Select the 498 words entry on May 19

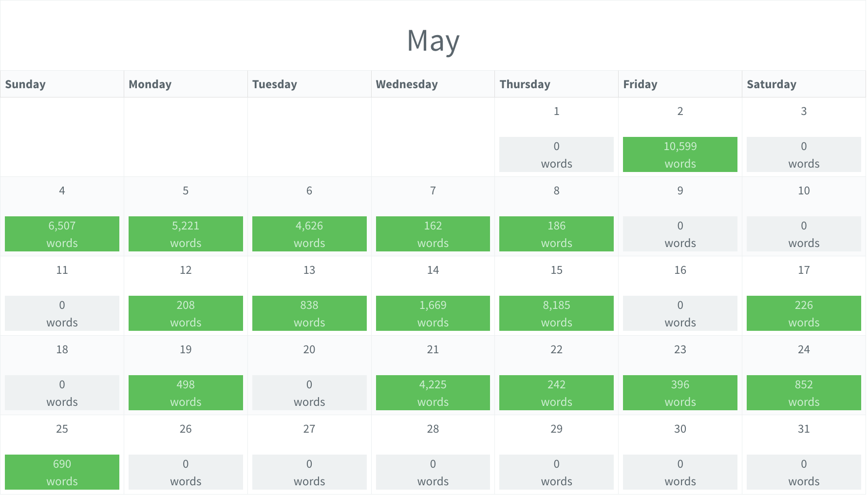[186, 393]
